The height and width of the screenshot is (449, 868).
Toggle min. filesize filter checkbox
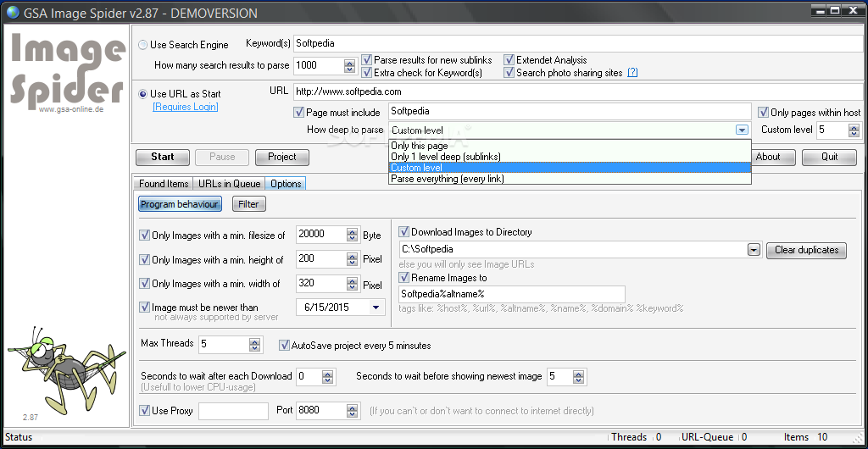point(144,235)
